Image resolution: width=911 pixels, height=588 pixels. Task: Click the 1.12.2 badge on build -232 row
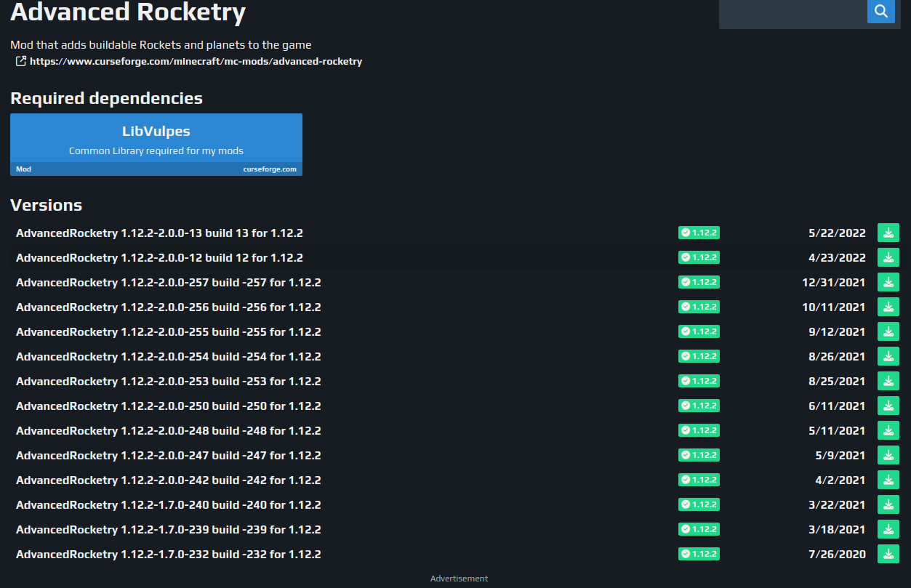tap(699, 554)
